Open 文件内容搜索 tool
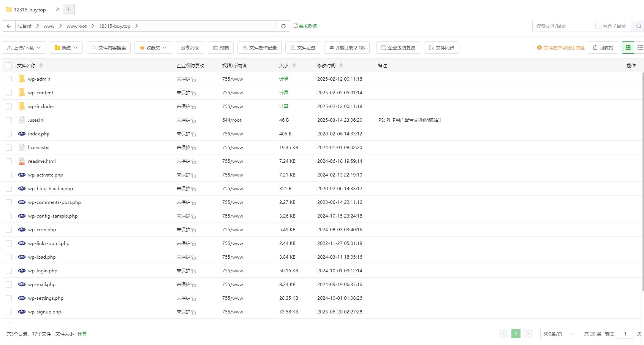644x345 pixels. 109,48
